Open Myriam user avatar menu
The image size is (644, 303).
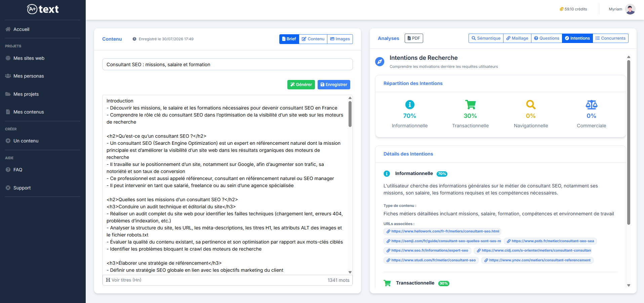pyautogui.click(x=630, y=9)
